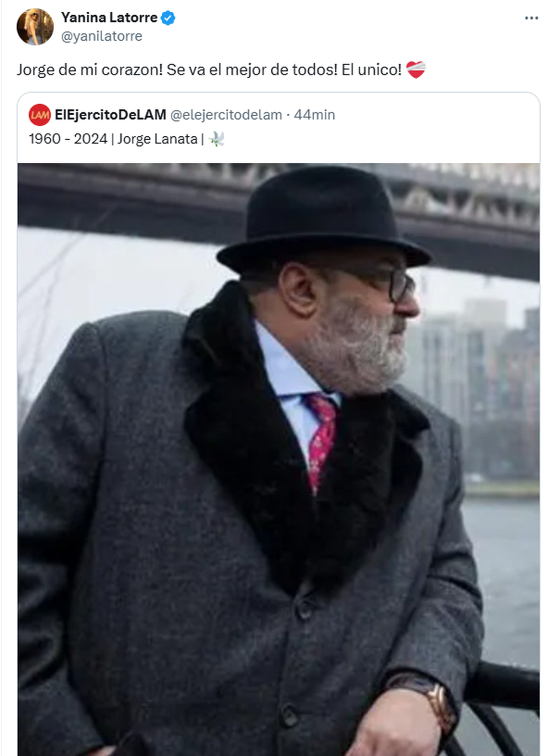Click the @elejercitodelam handle
This screenshot has width=548, height=756.
click(226, 115)
